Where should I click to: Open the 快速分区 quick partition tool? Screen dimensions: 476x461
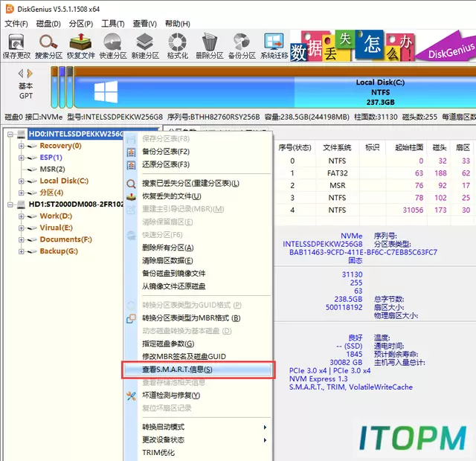(113, 46)
